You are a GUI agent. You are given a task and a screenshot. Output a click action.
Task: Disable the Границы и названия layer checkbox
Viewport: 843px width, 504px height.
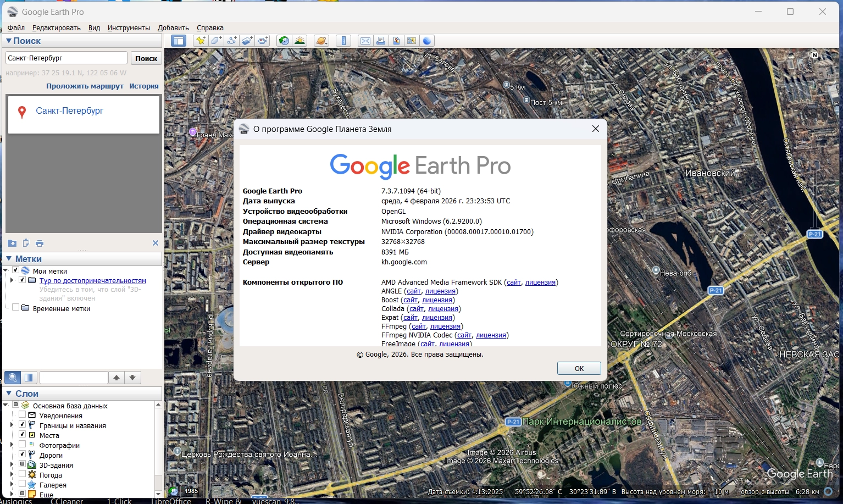(x=22, y=425)
